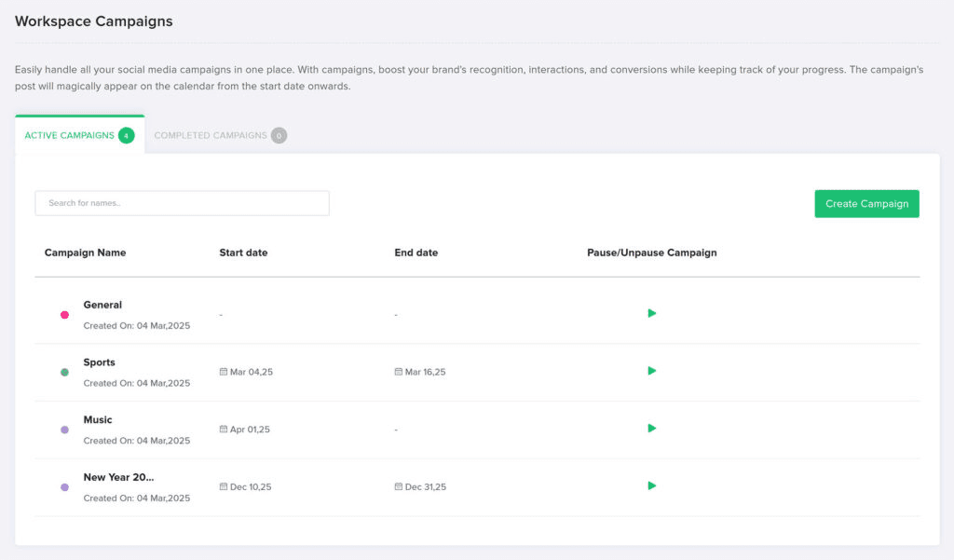Open the New Year 20... campaign
Screen dimensions: 954x560
coord(118,477)
